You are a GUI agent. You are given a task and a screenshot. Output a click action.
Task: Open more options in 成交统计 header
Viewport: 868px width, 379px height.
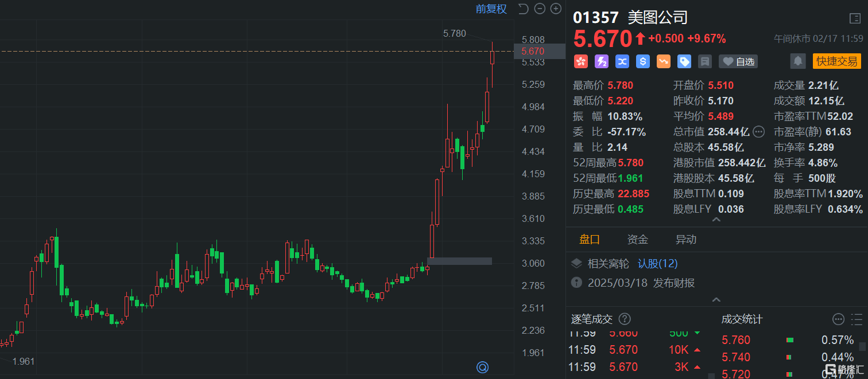[x=839, y=319]
